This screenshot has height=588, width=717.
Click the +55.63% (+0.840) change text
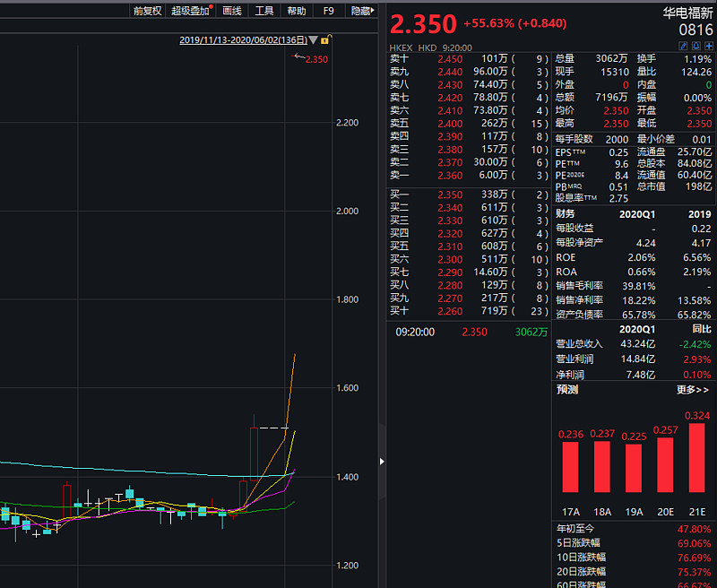[514, 23]
